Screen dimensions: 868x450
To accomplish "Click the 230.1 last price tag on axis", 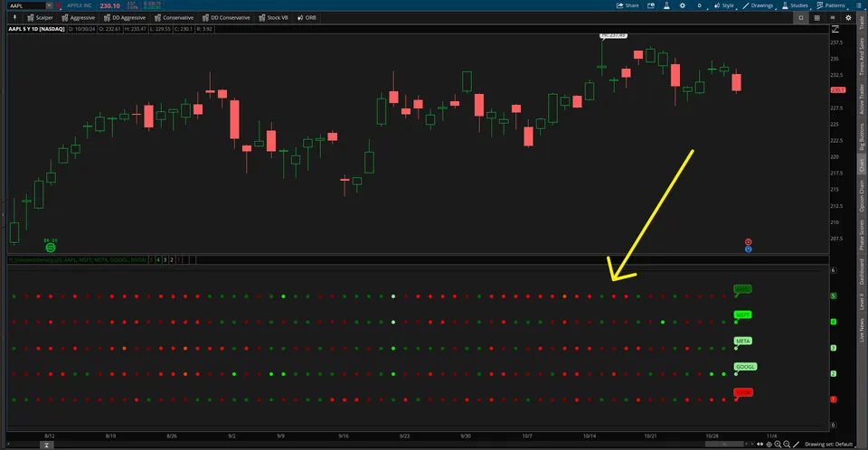I will [837, 89].
